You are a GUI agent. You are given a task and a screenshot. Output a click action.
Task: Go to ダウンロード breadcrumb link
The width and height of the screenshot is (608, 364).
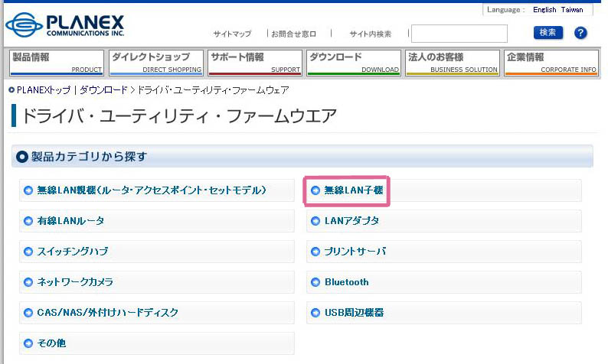(103, 90)
